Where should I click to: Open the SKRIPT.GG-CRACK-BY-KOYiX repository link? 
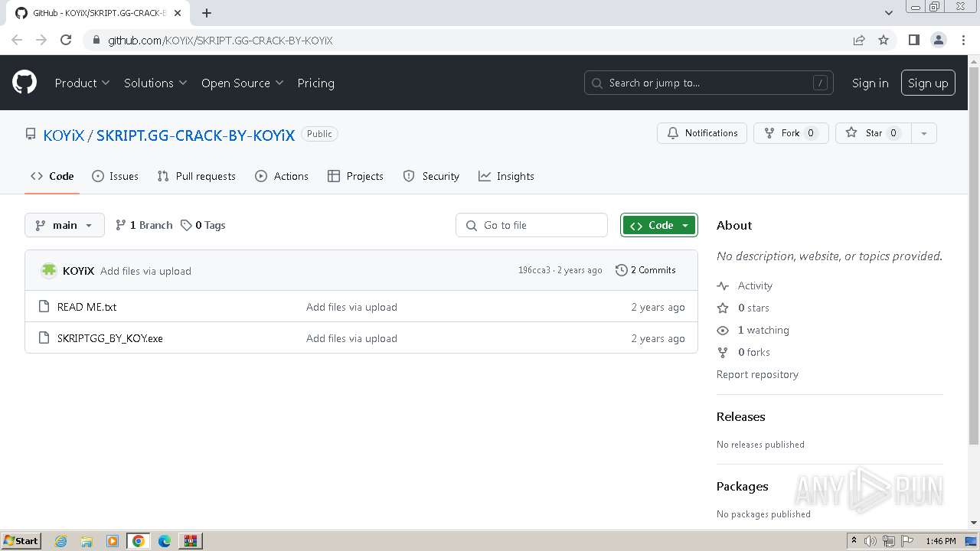(195, 135)
